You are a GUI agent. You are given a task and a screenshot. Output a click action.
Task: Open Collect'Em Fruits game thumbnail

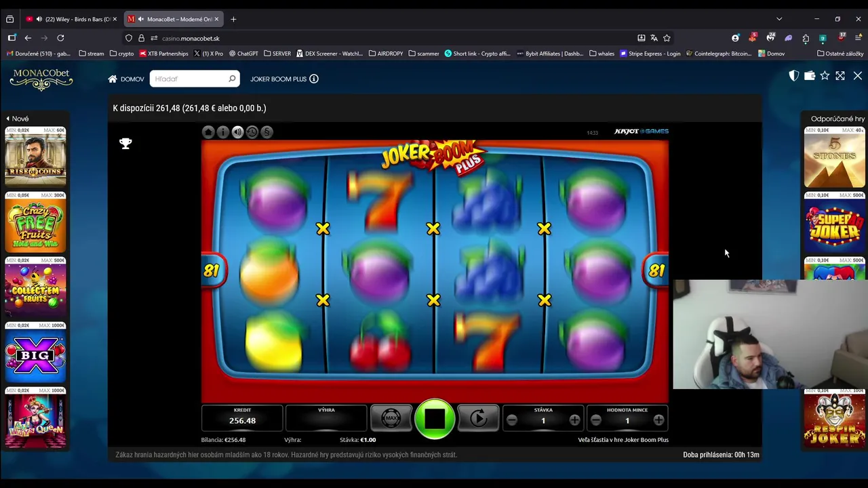(35, 287)
